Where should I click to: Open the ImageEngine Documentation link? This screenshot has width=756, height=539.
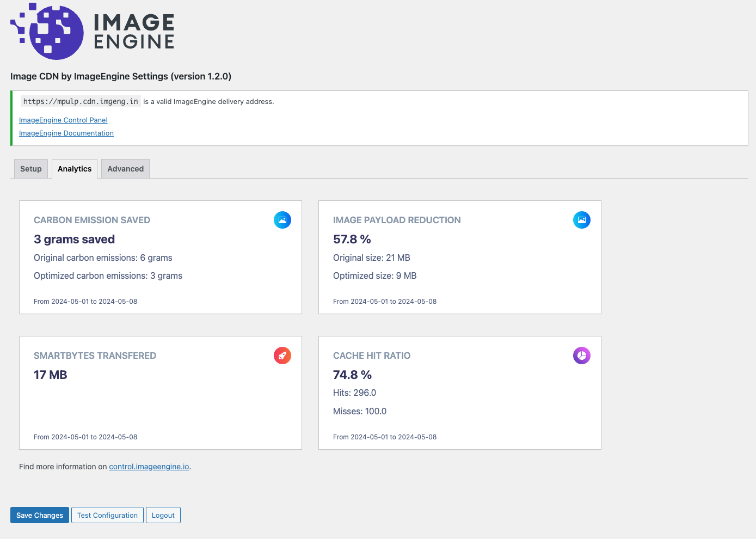[66, 133]
